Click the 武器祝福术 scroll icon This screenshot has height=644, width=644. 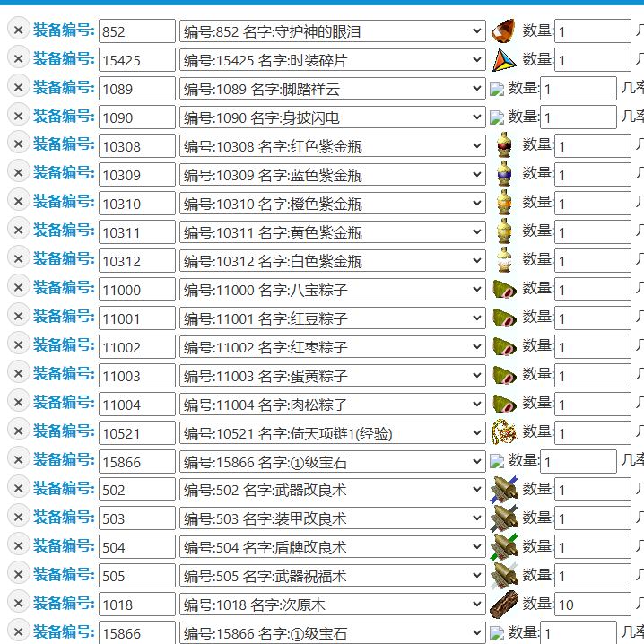click(504, 576)
